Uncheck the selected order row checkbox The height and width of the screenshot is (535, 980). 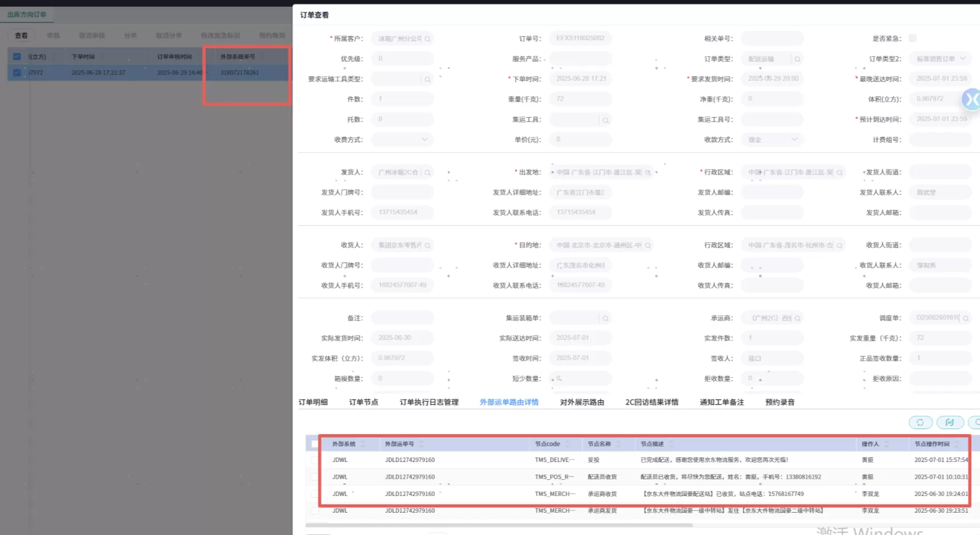coord(17,72)
